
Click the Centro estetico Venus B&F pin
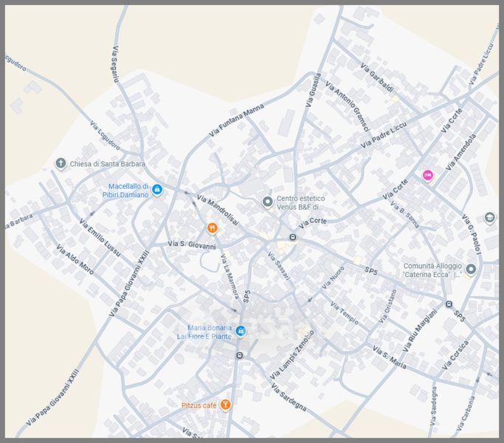[x=268, y=202]
